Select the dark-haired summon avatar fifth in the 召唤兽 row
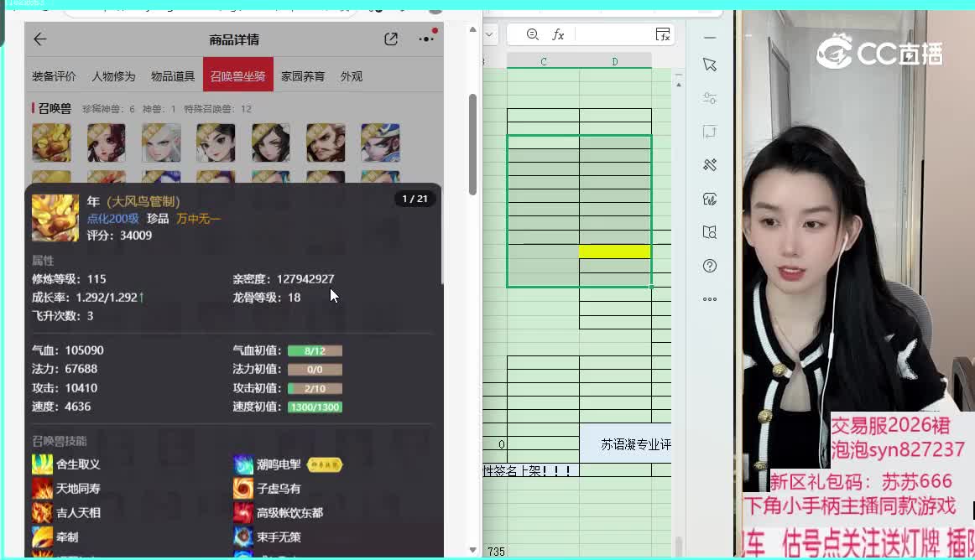The width and height of the screenshot is (975, 560). [270, 143]
